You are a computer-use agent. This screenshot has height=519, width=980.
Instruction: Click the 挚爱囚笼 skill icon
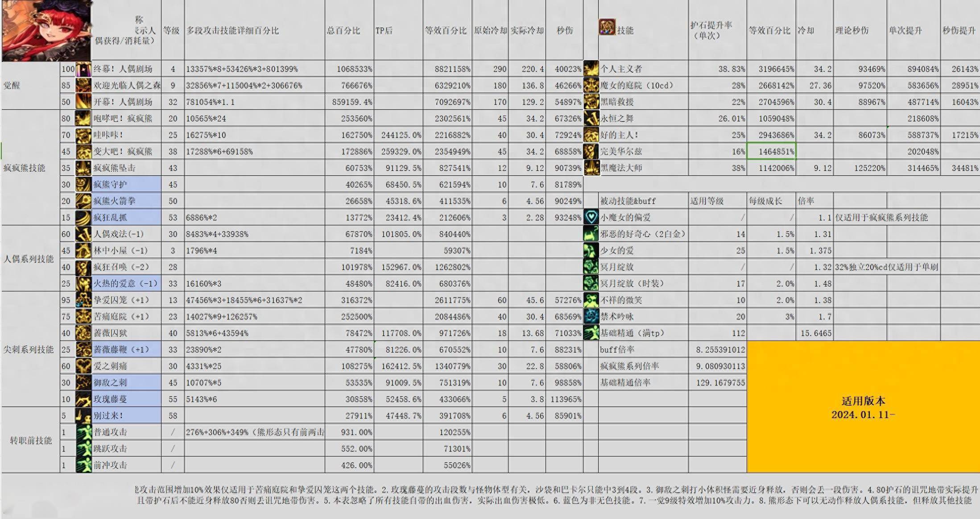(83, 300)
